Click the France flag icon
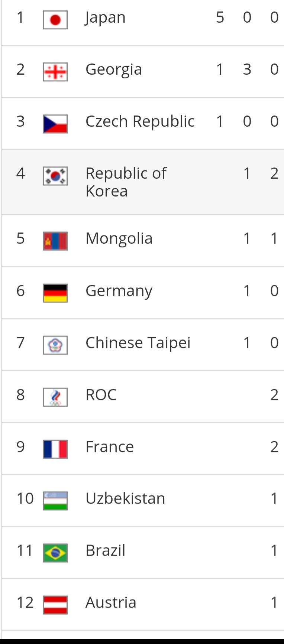 [x=55, y=449]
